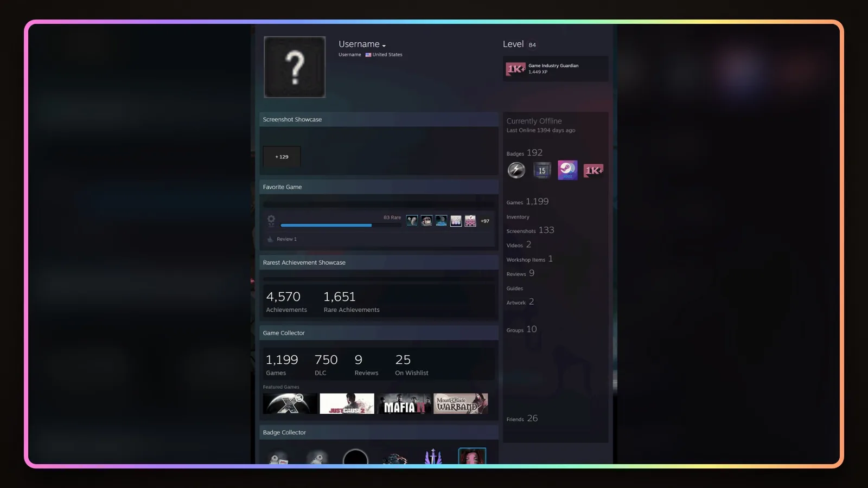Open Workshop Items 1 link
The height and width of the screenshot is (488, 868).
[x=529, y=259]
